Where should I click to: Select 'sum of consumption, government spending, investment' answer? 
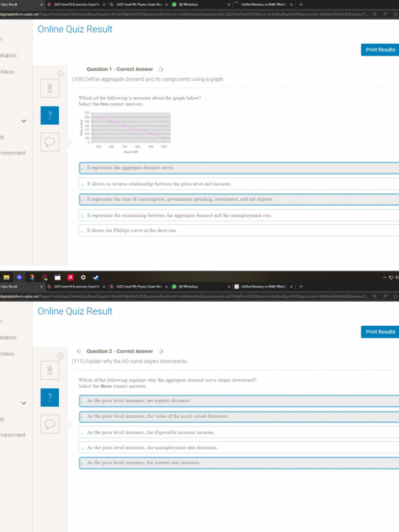[239, 199]
